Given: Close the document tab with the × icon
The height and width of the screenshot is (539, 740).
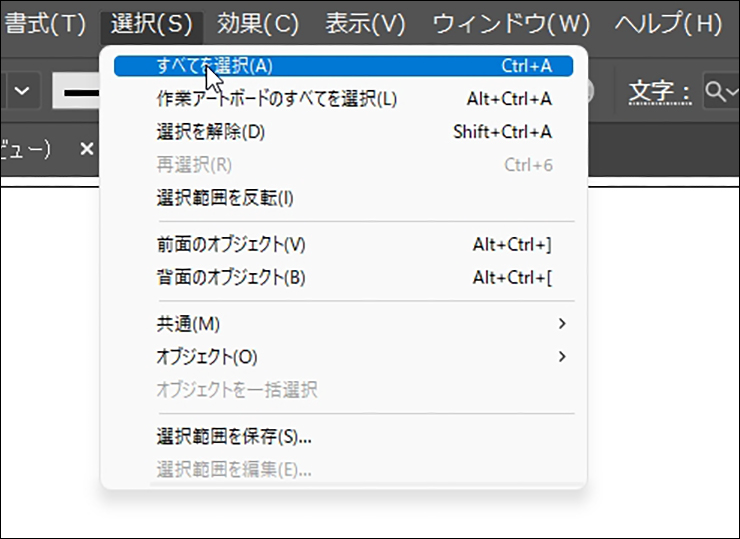Looking at the screenshot, I should 87,148.
